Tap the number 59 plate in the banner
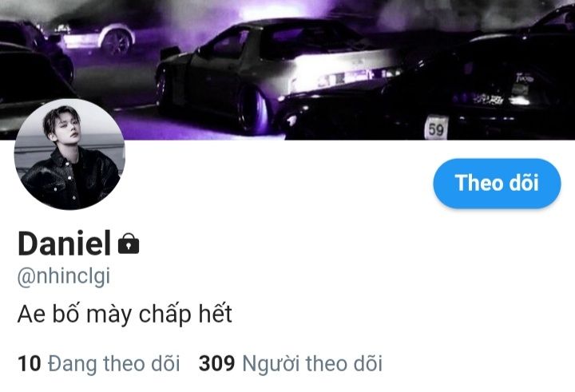The image size is (575, 392). point(436,129)
